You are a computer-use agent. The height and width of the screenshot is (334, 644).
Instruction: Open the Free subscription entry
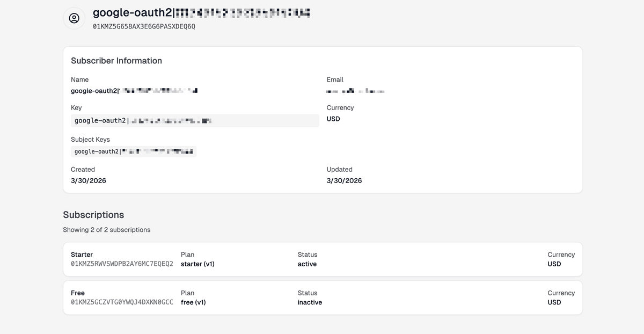pos(322,297)
